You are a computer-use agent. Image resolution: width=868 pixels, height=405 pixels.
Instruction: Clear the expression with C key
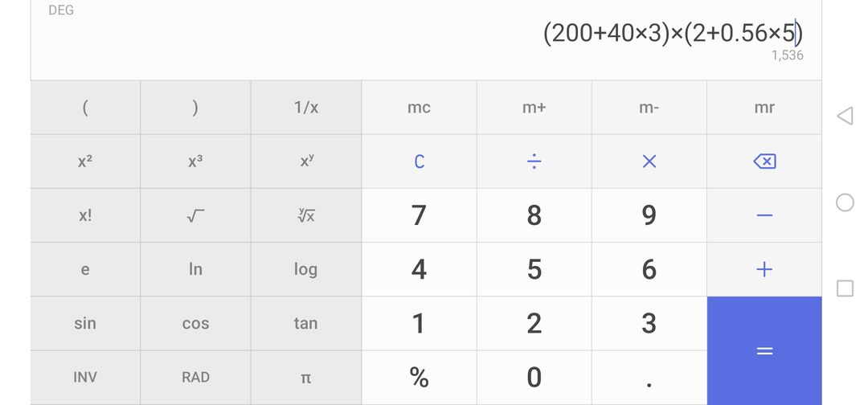tap(419, 161)
